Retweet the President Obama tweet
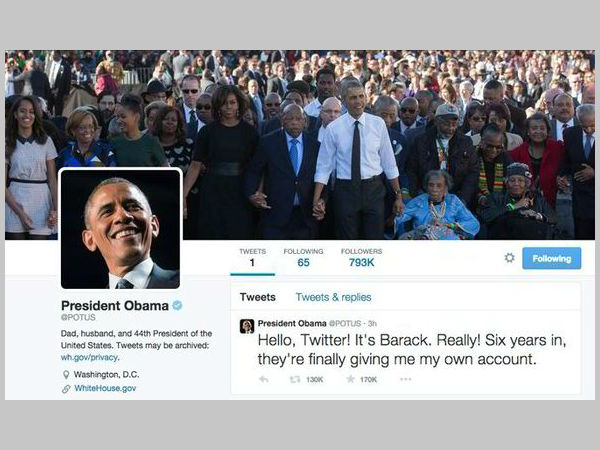Image resolution: width=600 pixels, height=450 pixels. (x=294, y=379)
